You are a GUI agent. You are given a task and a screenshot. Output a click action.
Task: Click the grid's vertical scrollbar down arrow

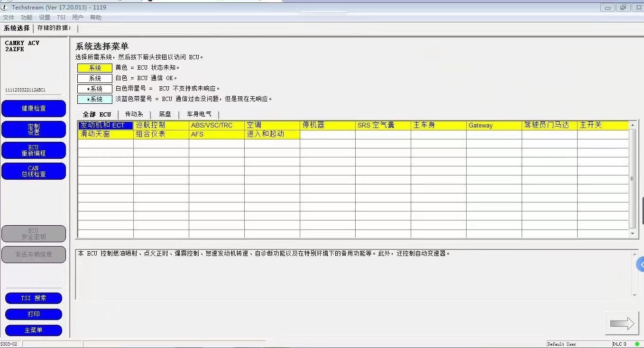[x=632, y=233]
